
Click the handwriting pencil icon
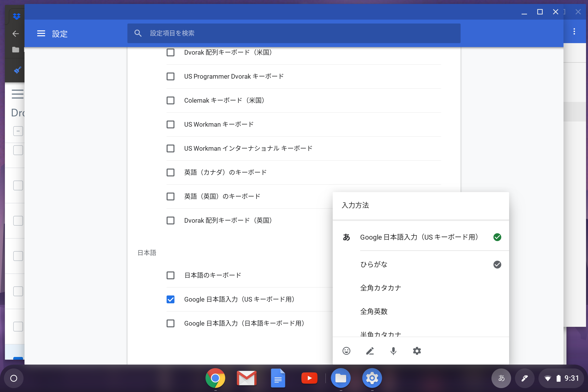pyautogui.click(x=370, y=351)
